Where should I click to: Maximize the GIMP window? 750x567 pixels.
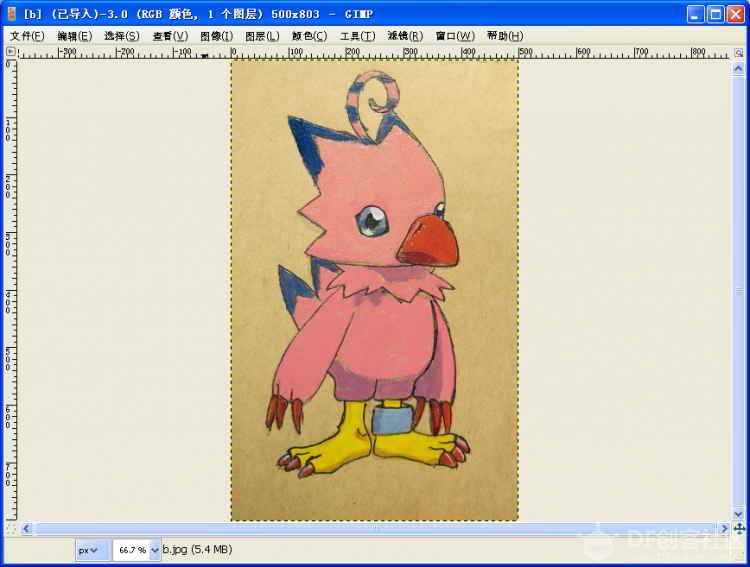click(x=716, y=14)
